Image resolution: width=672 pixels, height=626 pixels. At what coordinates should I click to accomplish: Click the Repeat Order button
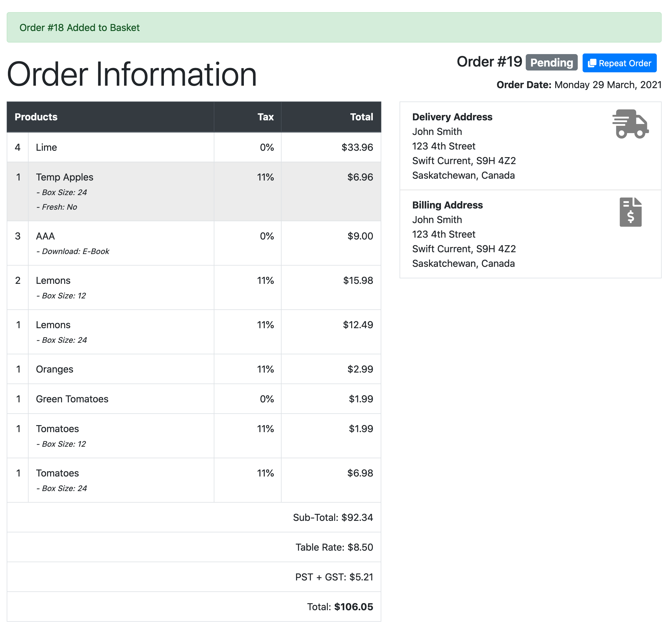click(x=619, y=63)
